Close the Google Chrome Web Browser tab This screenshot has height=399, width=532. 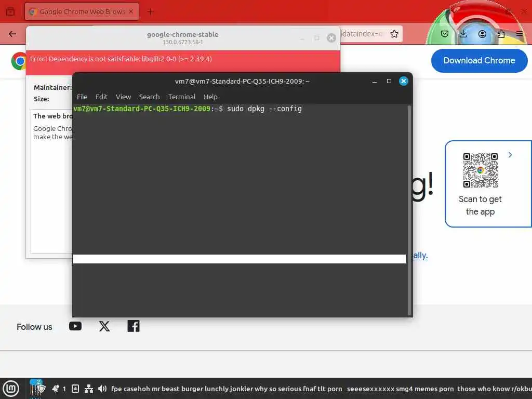click(131, 11)
